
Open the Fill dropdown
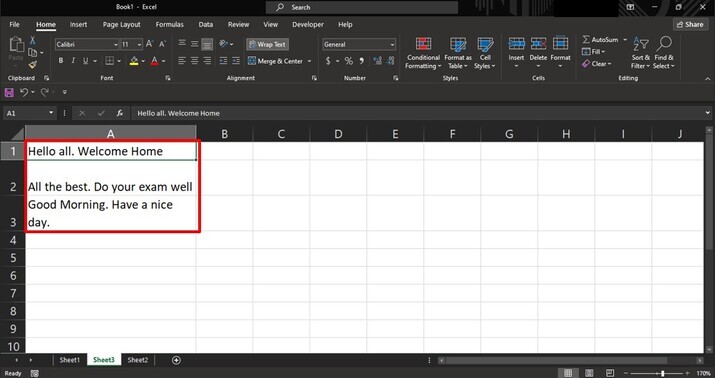(x=593, y=52)
